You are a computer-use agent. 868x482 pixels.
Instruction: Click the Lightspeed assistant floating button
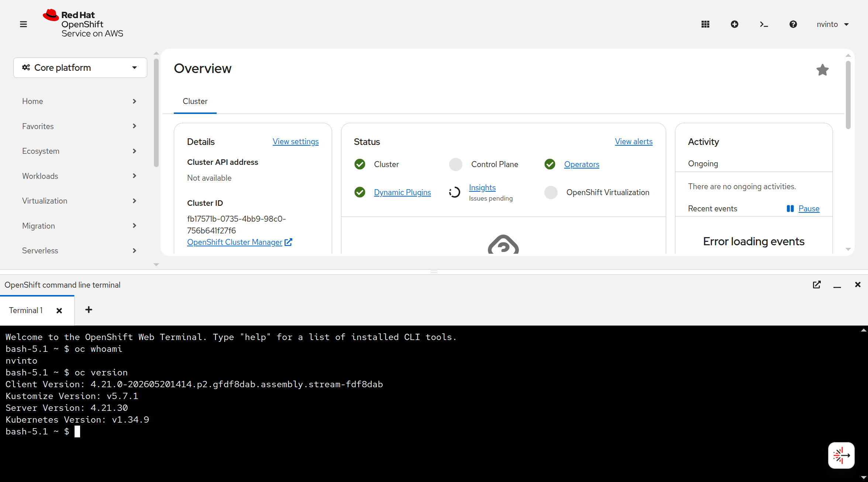(841, 455)
